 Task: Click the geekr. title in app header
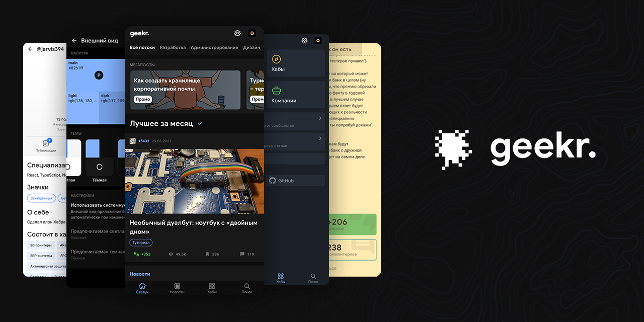pos(139,33)
